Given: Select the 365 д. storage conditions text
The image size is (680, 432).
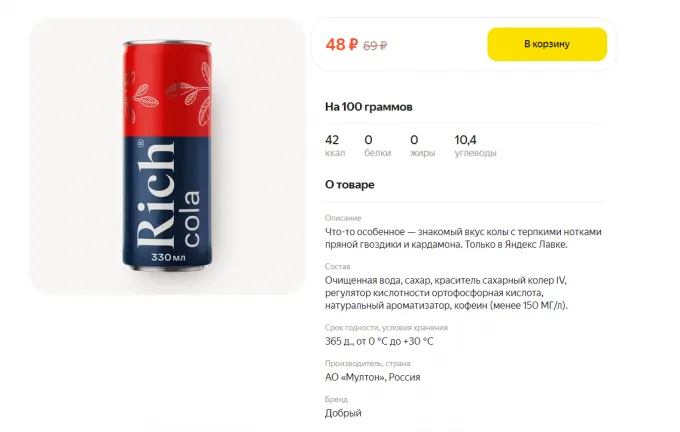Looking at the screenshot, I should click(379, 341).
